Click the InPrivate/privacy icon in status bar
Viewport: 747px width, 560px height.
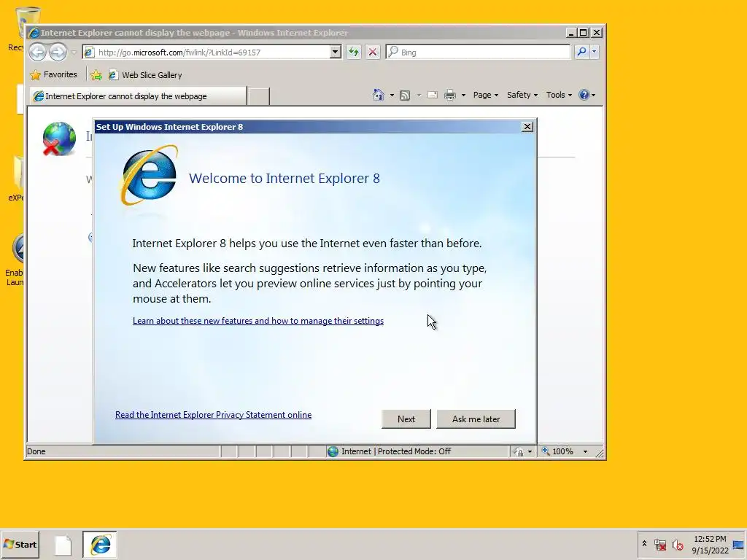click(x=519, y=451)
